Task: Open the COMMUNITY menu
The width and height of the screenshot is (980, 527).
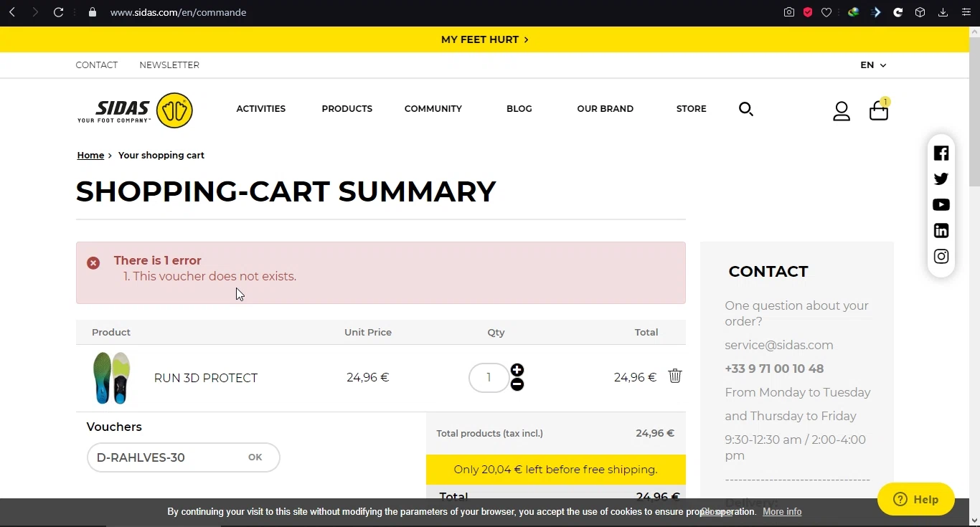Action: tap(433, 109)
